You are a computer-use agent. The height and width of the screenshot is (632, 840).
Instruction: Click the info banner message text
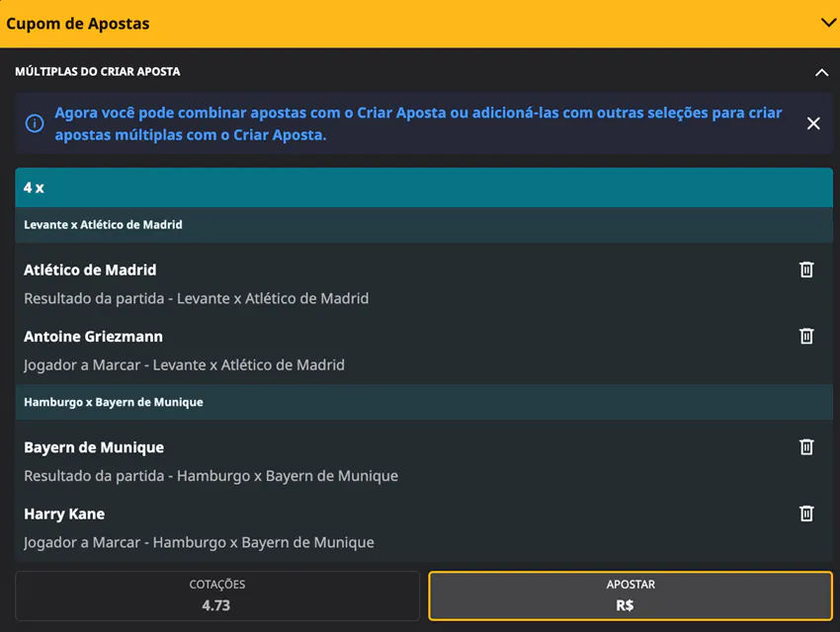tap(418, 123)
